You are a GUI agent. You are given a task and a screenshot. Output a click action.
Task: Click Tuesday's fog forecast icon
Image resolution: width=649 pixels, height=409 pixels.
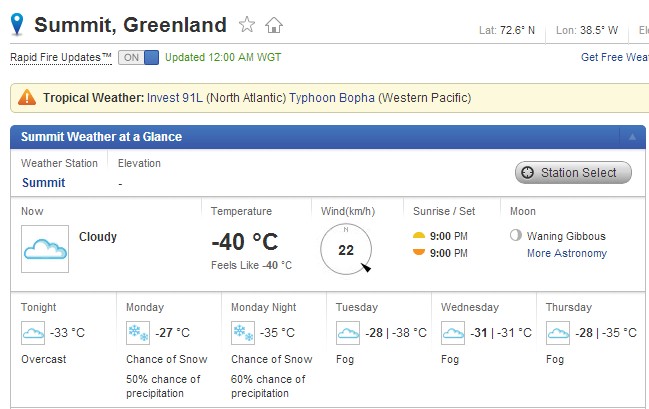[348, 333]
